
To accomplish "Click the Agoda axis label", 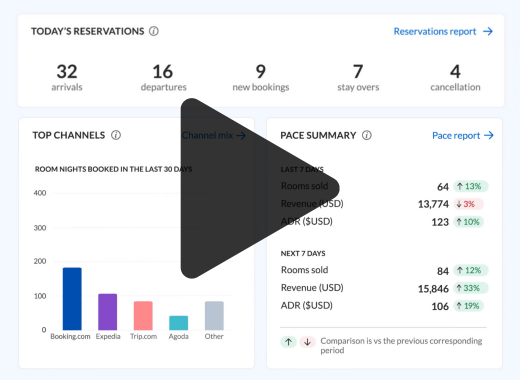I will tap(179, 336).
